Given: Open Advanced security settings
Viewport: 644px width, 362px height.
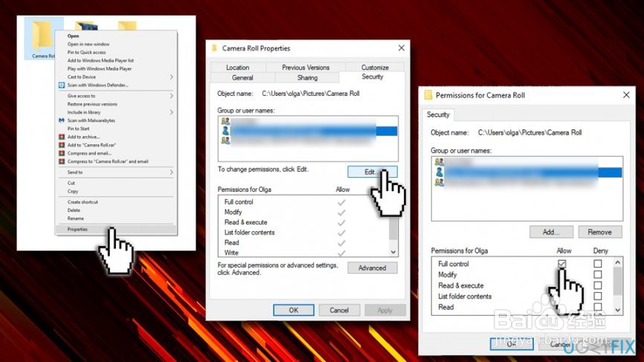Looking at the screenshot, I should [x=372, y=268].
